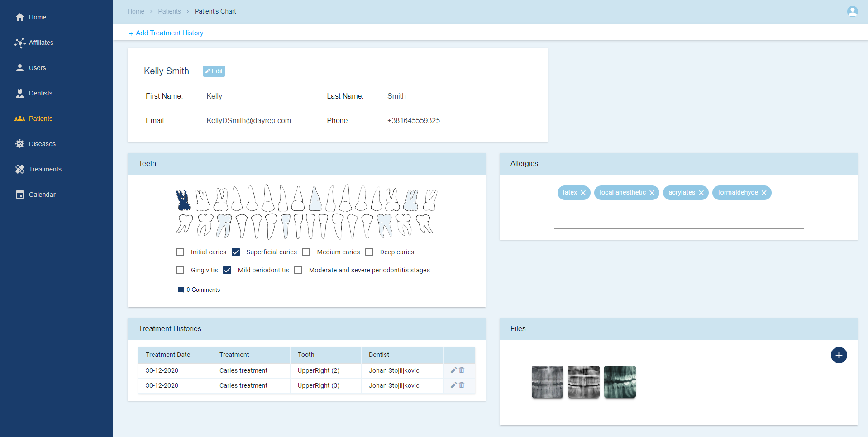
Task: Open the third teal X-ray thumbnail
Action: coord(620,382)
